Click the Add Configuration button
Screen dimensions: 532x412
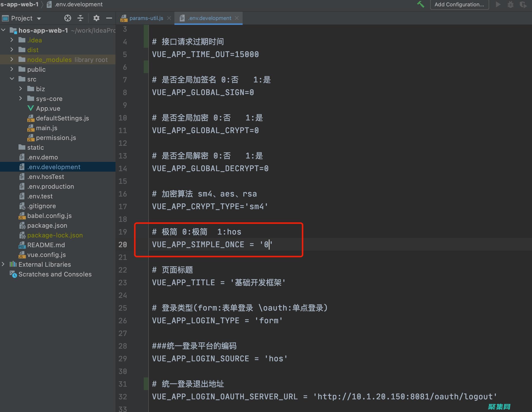pos(459,4)
